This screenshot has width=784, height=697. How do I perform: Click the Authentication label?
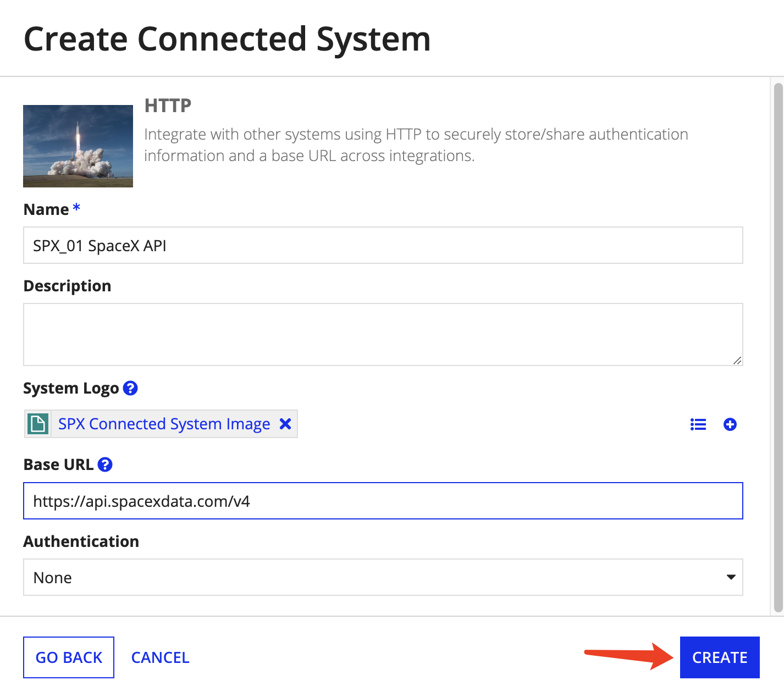[81, 541]
